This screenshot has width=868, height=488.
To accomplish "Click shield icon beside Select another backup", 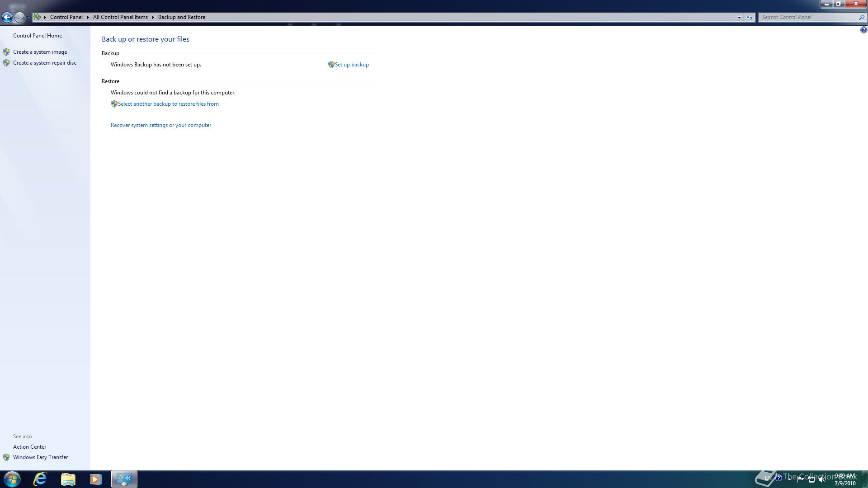I will pyautogui.click(x=114, y=104).
